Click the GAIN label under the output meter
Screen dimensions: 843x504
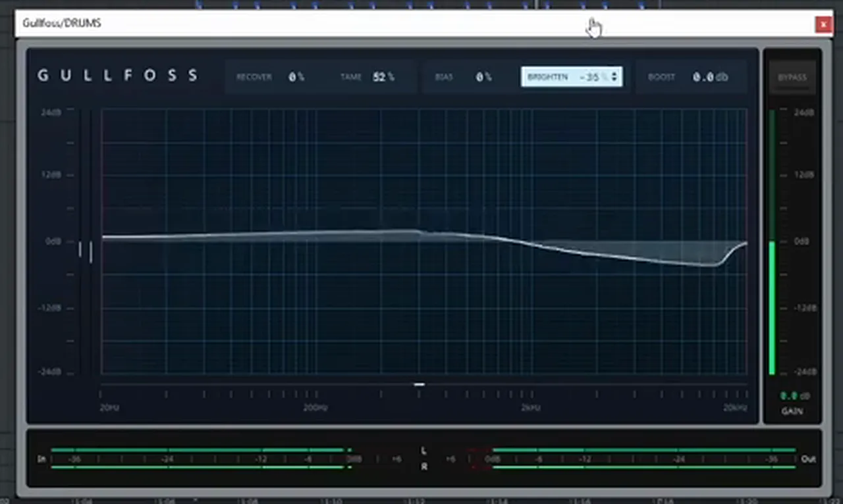(792, 411)
